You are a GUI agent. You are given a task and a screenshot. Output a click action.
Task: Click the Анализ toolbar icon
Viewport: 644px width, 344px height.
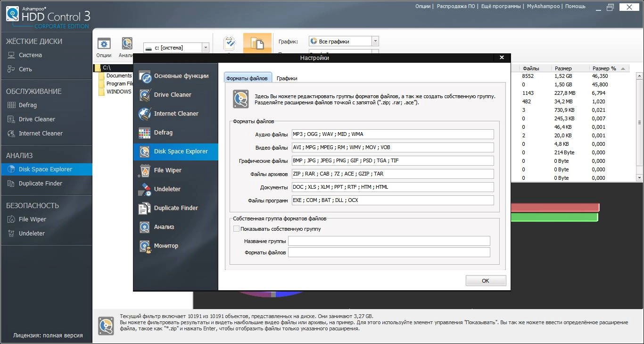127,43
